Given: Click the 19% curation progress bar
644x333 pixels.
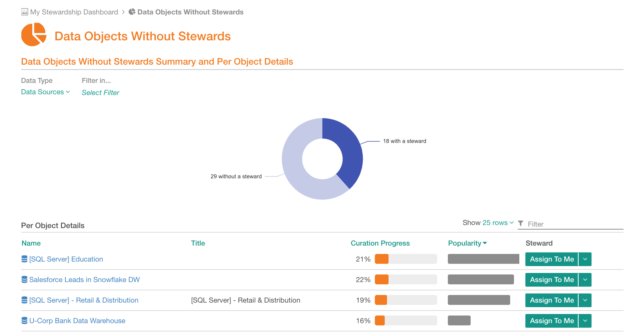Looking at the screenshot, I should pos(406,300).
